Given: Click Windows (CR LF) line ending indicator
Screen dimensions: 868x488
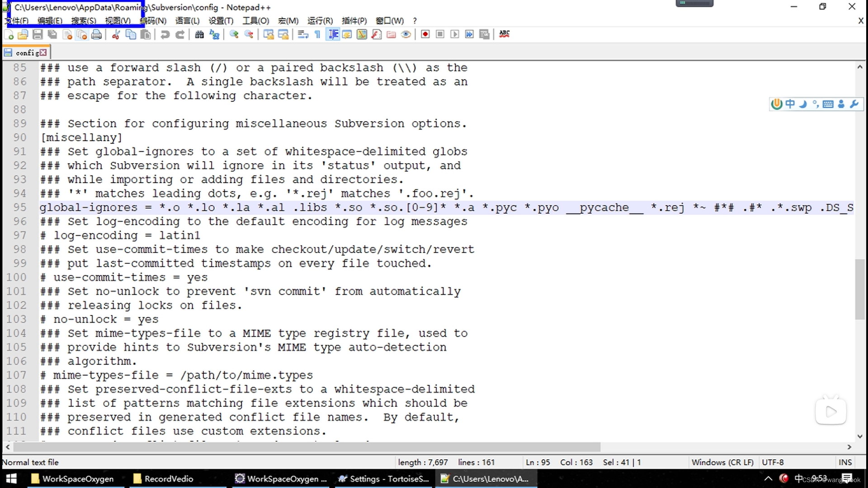Looking at the screenshot, I should [x=722, y=462].
